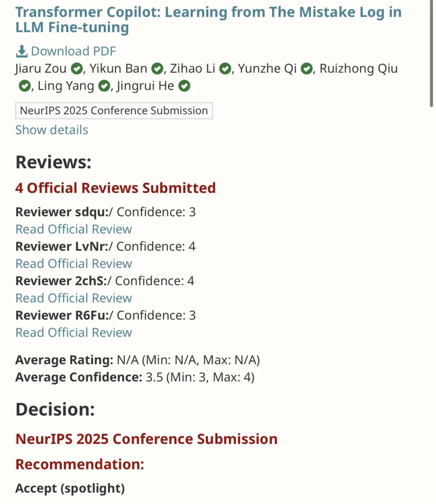Open the Transformer Copilot paper title link
The width and height of the screenshot is (436, 504).
coord(209,19)
